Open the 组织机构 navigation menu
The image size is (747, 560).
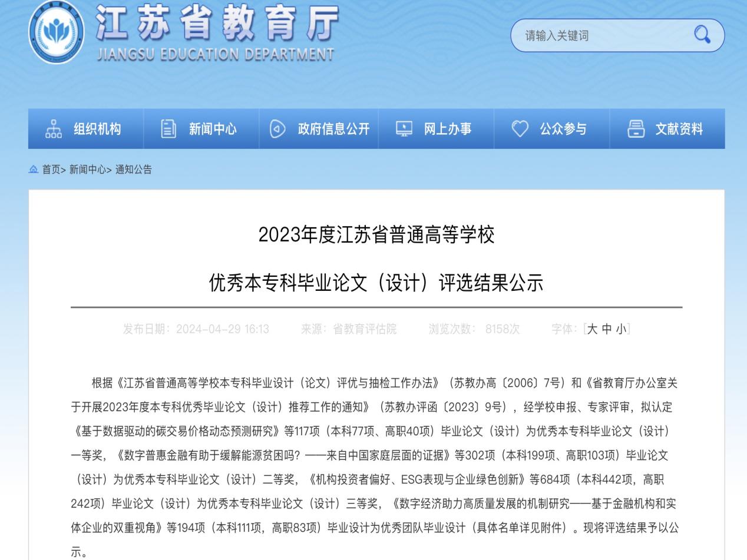pyautogui.click(x=97, y=129)
